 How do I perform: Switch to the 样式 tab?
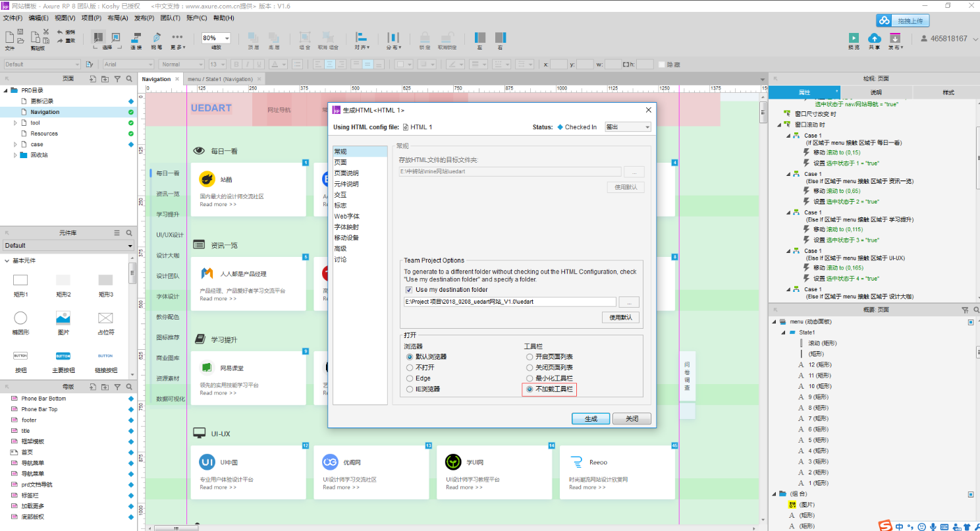[948, 92]
